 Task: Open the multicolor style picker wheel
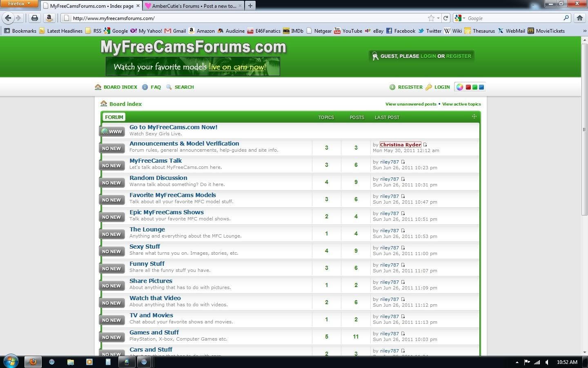pyautogui.click(x=460, y=87)
